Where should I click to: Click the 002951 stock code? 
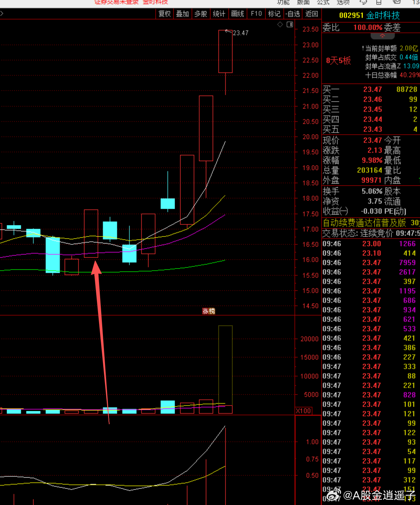coord(351,15)
